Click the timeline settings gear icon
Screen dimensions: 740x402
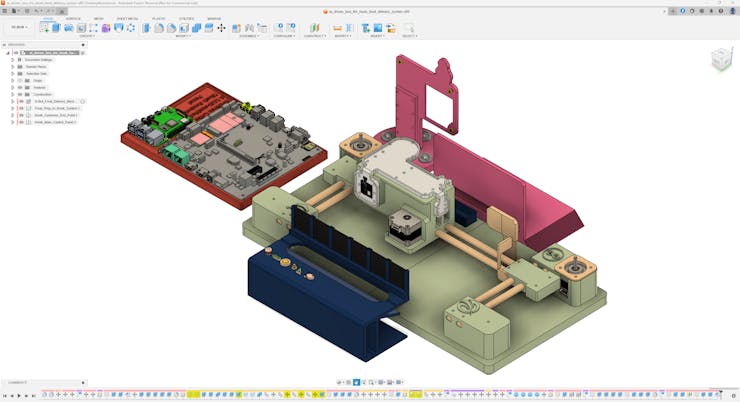733,395
